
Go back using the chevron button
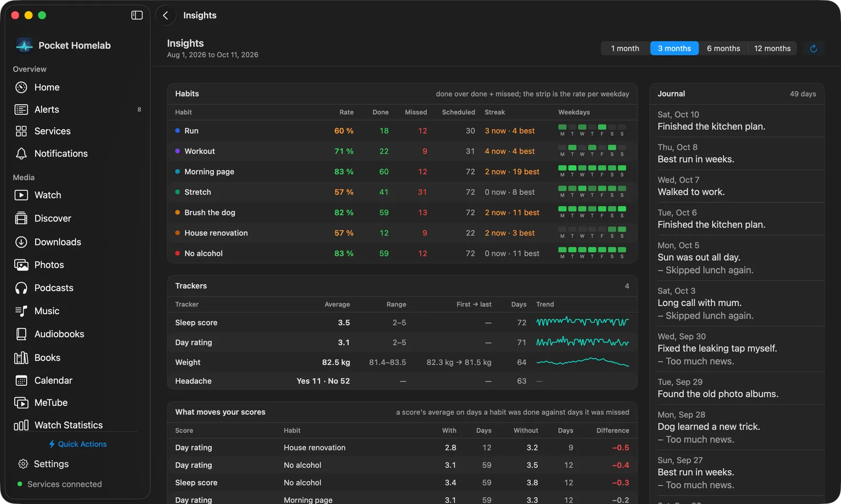pos(166,15)
